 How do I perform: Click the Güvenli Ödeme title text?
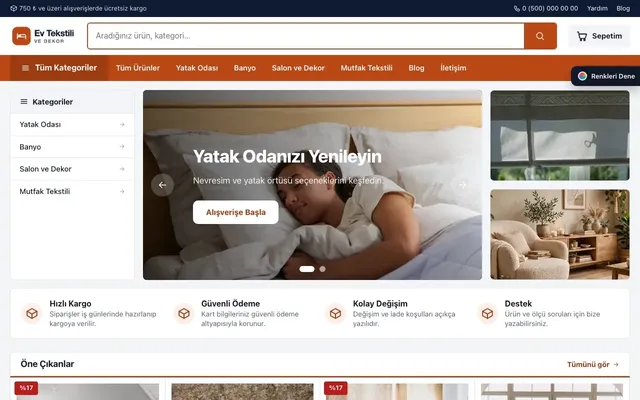[231, 304]
